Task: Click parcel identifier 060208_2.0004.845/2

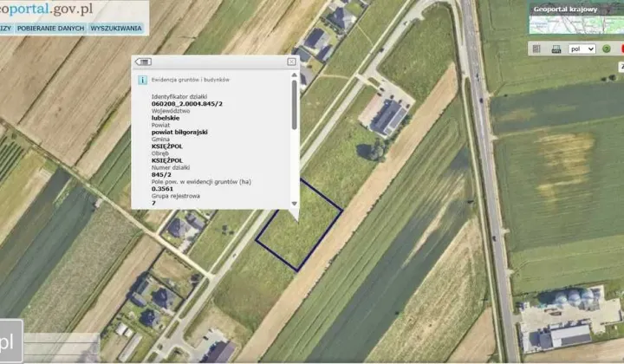Action: click(187, 104)
